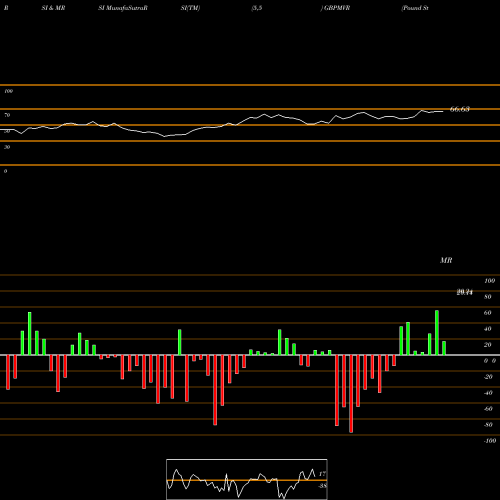Select the lowest red bar reaching below -80
500x500 pixels.
[351, 394]
